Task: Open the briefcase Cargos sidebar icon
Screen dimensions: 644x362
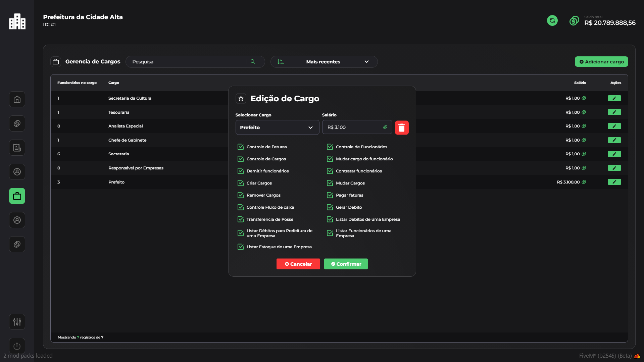Action: click(x=17, y=196)
